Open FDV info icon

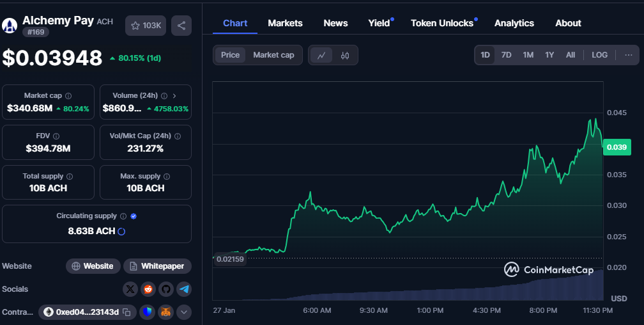tap(56, 136)
